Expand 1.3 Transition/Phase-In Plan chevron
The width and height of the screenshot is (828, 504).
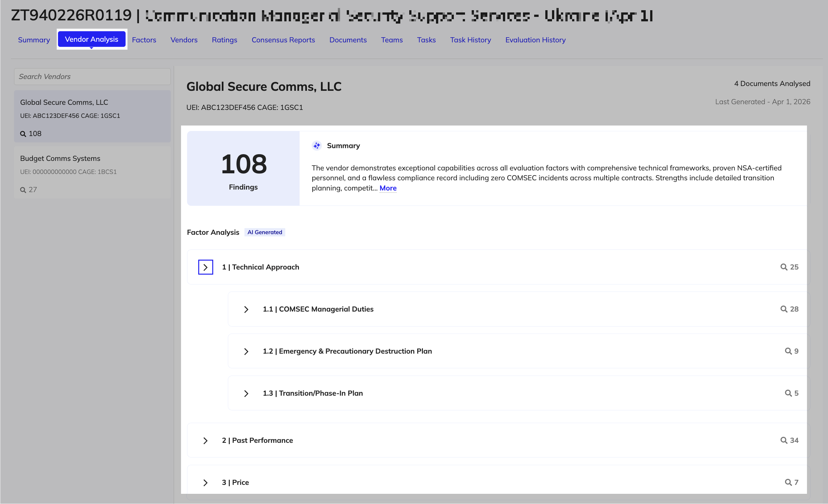click(x=246, y=393)
